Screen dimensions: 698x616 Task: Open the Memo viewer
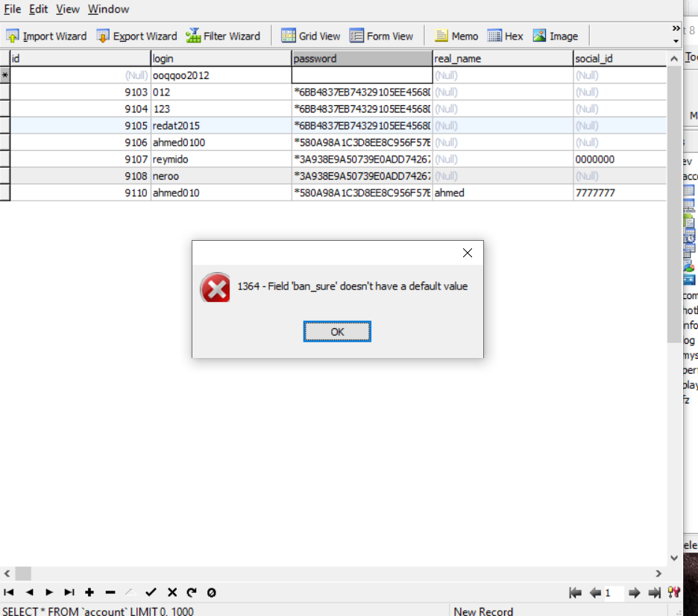456,36
